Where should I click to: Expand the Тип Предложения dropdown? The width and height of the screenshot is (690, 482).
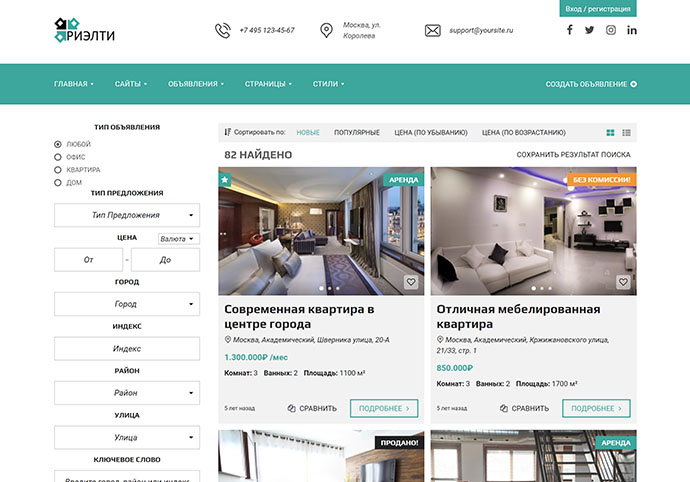(x=127, y=215)
